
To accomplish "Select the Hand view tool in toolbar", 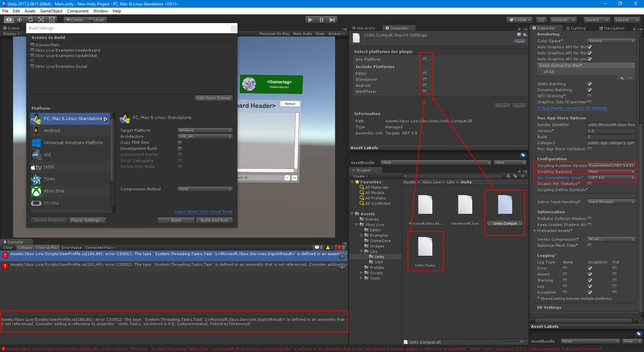I will click(9, 19).
